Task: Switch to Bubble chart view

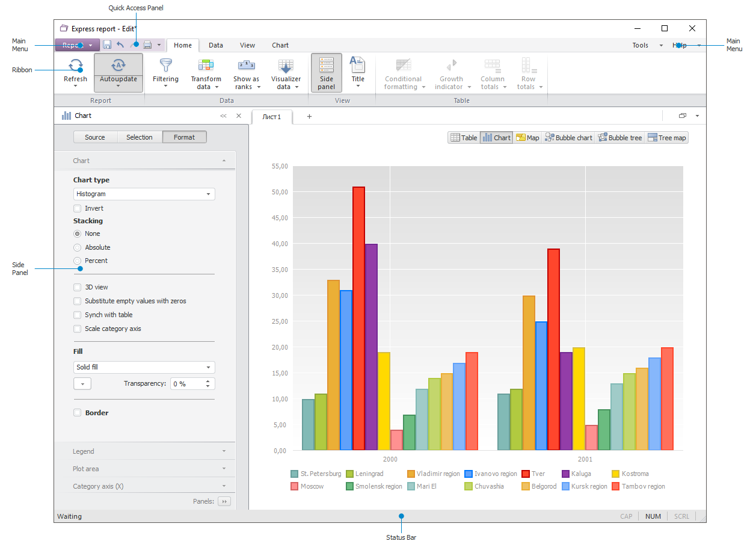Action: point(568,138)
